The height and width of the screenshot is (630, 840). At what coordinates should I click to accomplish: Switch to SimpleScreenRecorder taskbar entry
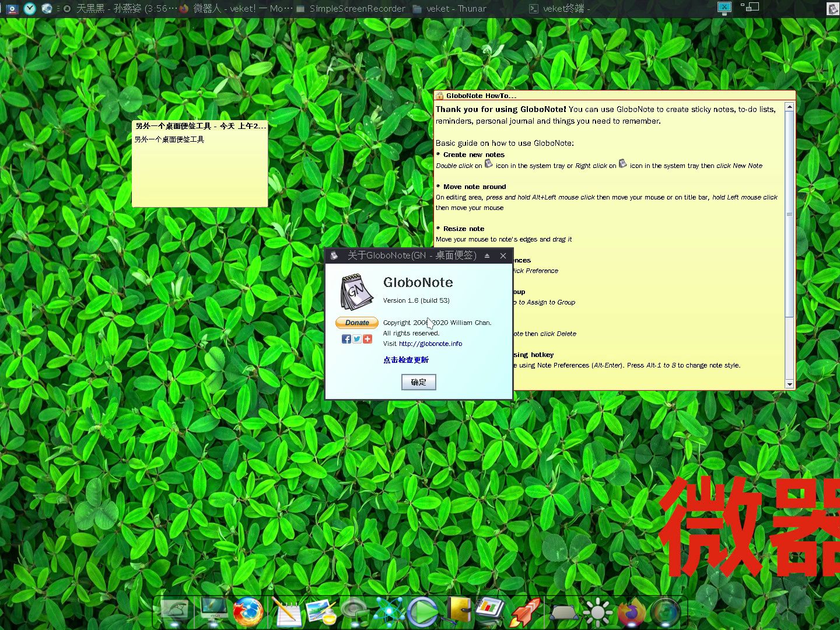(x=351, y=9)
